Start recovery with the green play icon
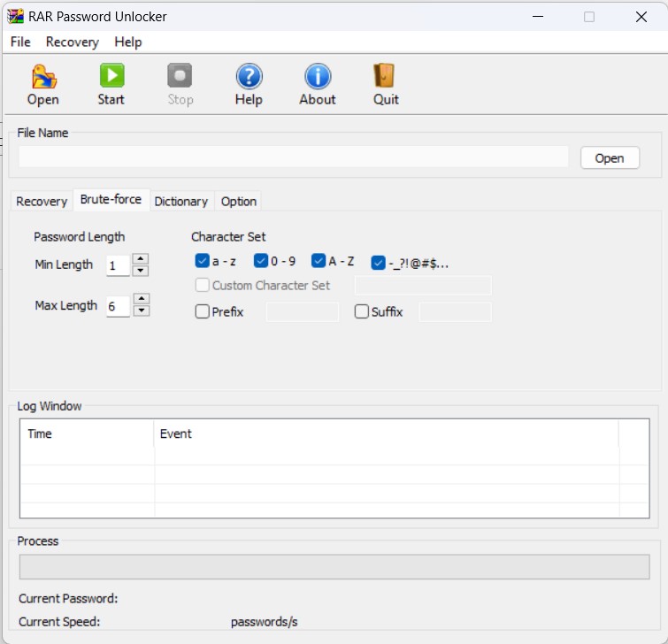 [112, 76]
